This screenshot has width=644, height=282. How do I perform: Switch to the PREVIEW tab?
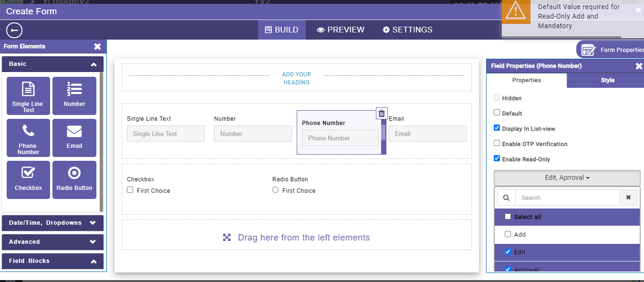coord(341,30)
